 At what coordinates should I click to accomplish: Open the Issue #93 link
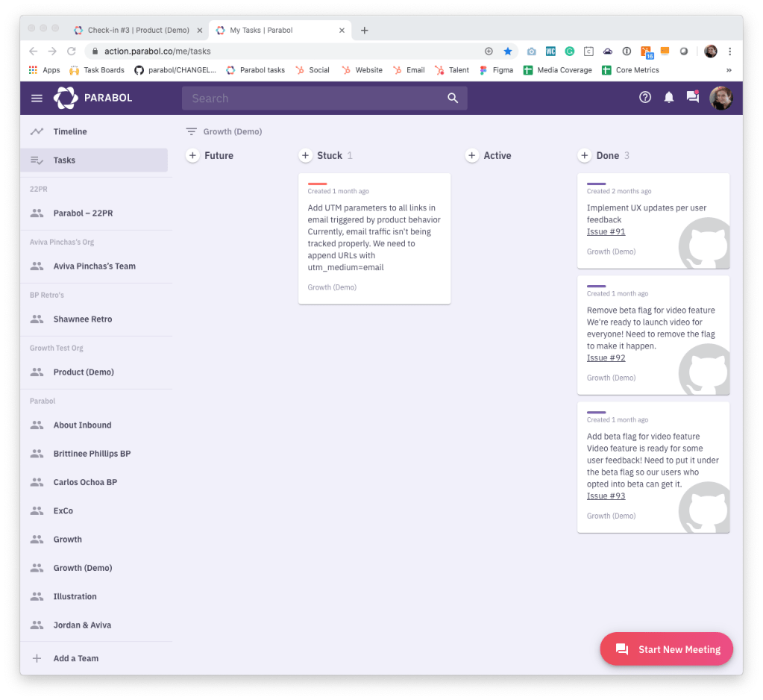click(x=606, y=496)
